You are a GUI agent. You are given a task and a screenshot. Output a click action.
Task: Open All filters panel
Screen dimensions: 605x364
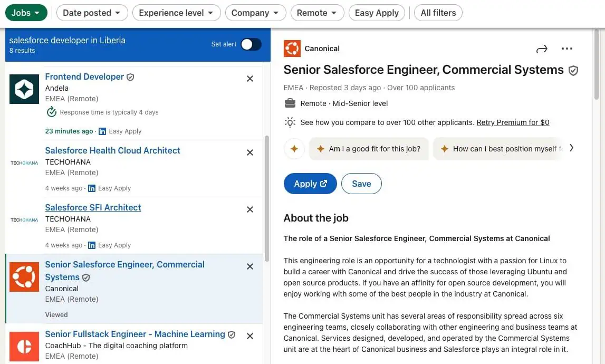(438, 13)
